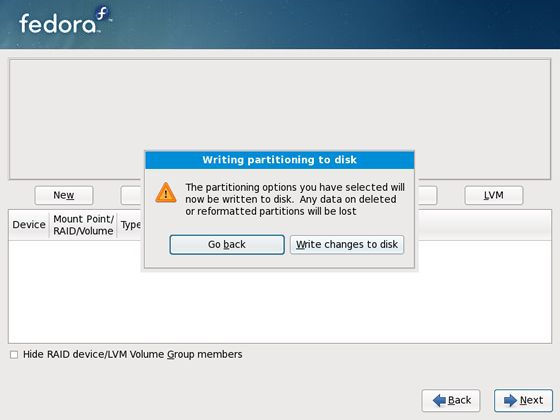Click the partly hidden button beside New

[x=132, y=195]
